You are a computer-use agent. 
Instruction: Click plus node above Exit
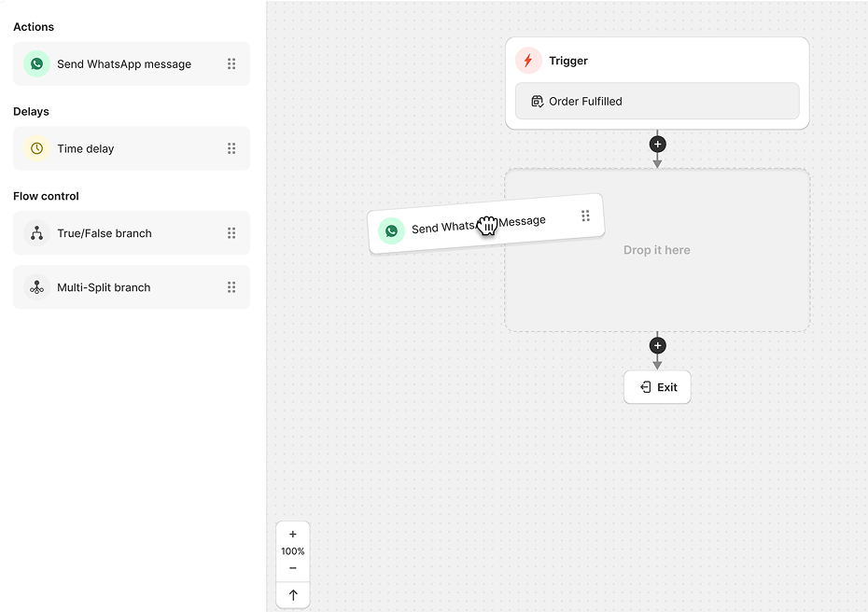tap(657, 345)
